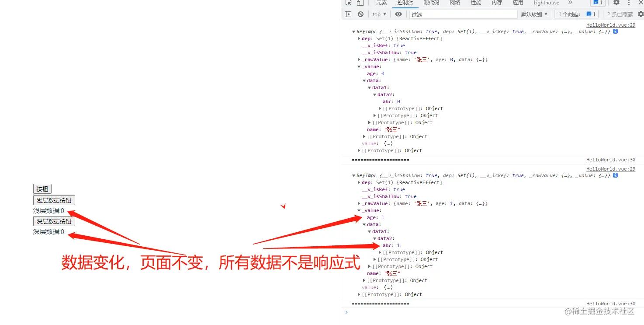Clear the console with the no-entry icon
The height and width of the screenshot is (325, 644).
coord(360,14)
